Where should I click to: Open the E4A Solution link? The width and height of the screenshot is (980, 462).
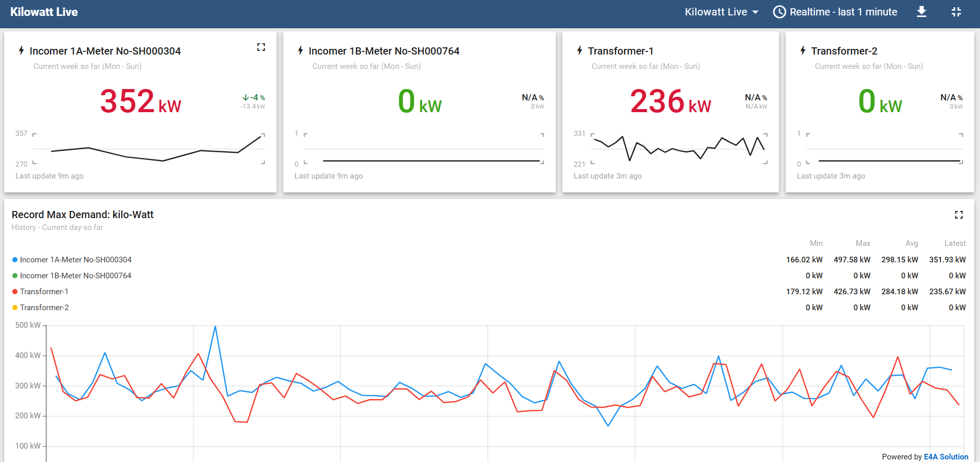[946, 457]
